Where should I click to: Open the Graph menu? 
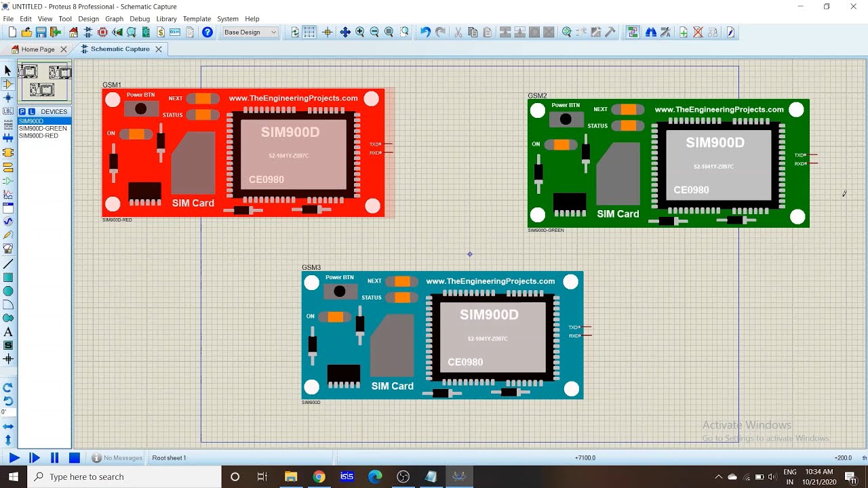114,19
